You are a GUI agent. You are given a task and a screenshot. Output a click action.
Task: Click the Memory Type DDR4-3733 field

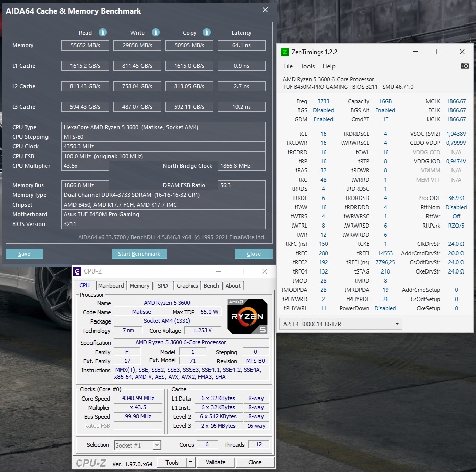pyautogui.click(x=163, y=195)
